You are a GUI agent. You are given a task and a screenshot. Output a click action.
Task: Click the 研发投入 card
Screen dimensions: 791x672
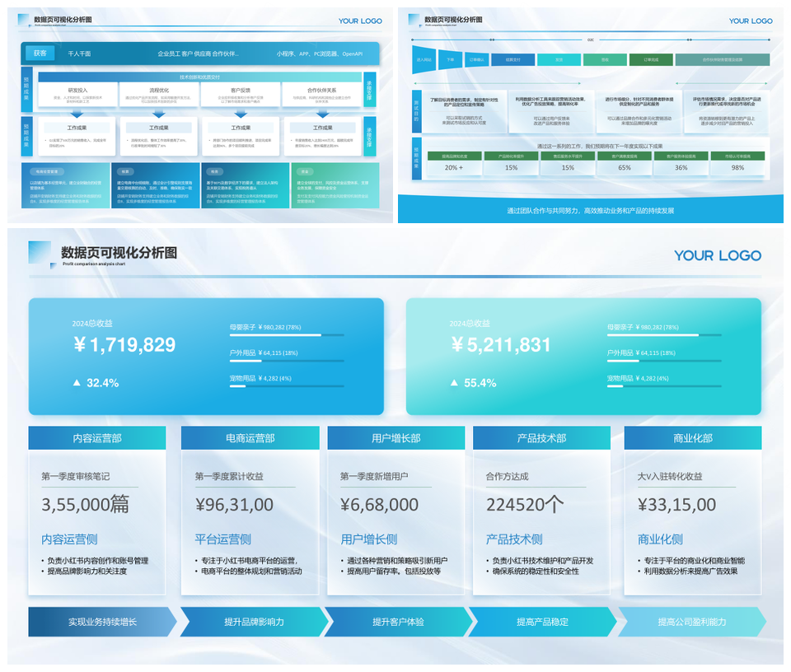[77, 94]
